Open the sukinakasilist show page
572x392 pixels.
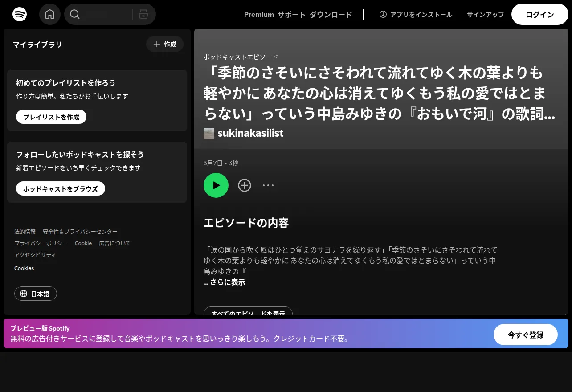[x=250, y=133]
